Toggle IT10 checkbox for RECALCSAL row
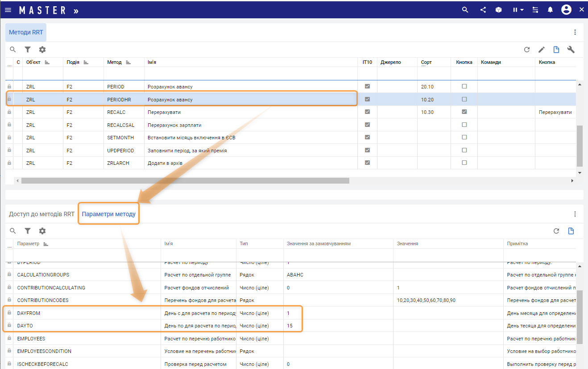 (367, 125)
